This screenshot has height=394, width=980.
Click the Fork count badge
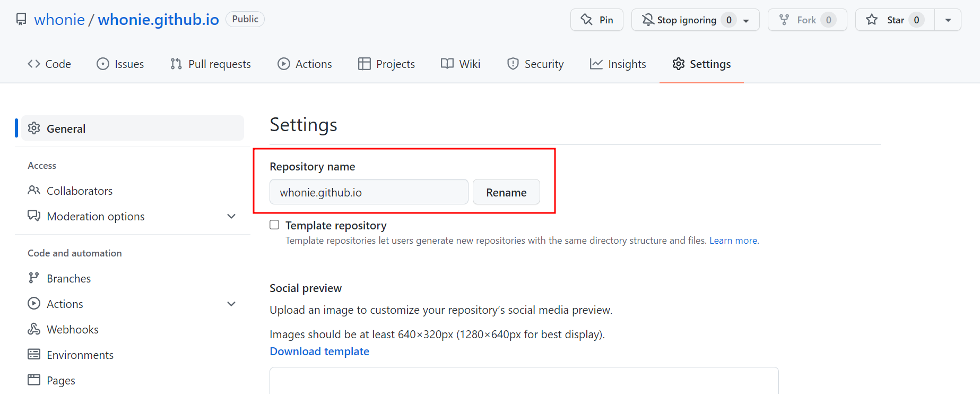tap(828, 20)
